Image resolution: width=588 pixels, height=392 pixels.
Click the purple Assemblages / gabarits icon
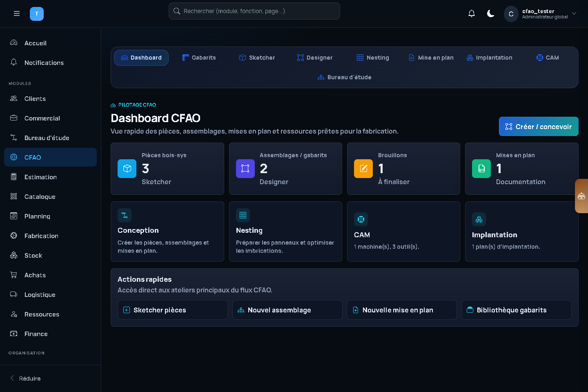(245, 169)
